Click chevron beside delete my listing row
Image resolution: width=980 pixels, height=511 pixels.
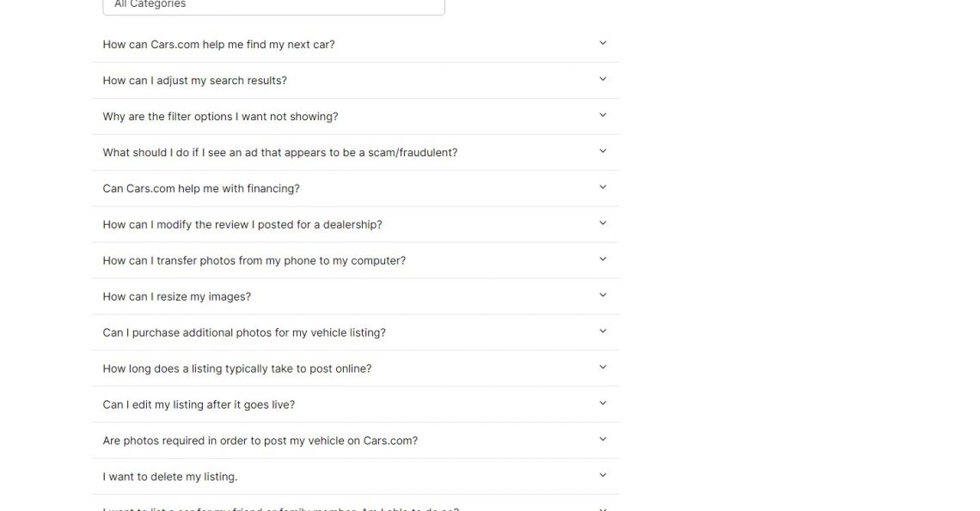603,476
